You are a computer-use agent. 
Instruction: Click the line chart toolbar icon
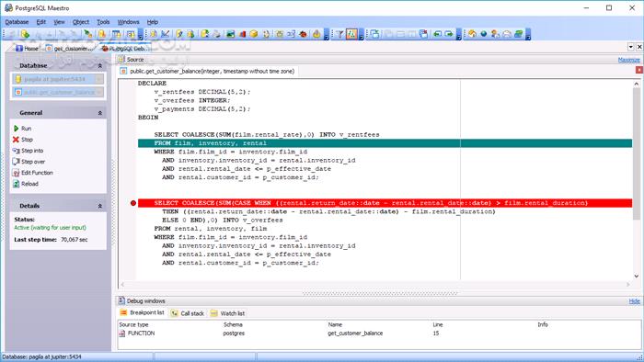[165, 34]
